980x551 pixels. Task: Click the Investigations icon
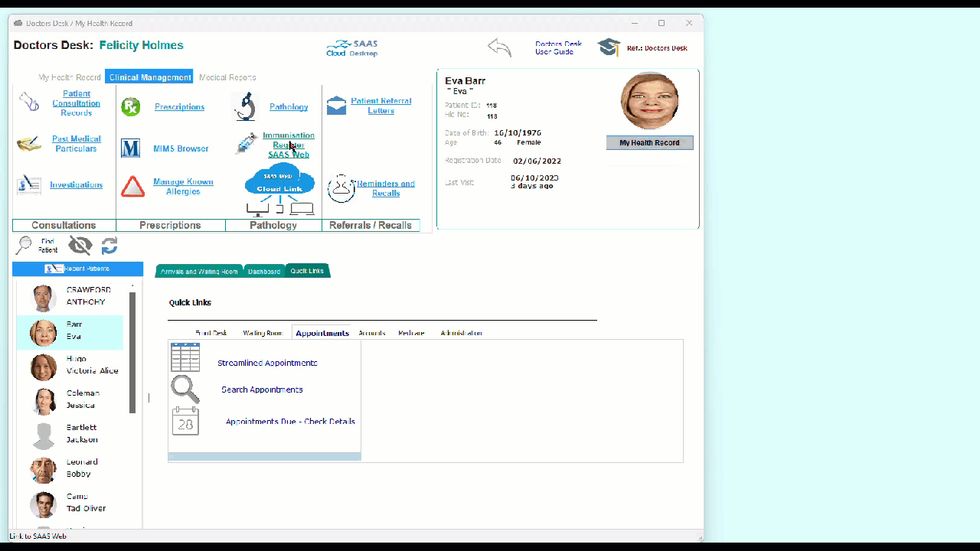(28, 184)
